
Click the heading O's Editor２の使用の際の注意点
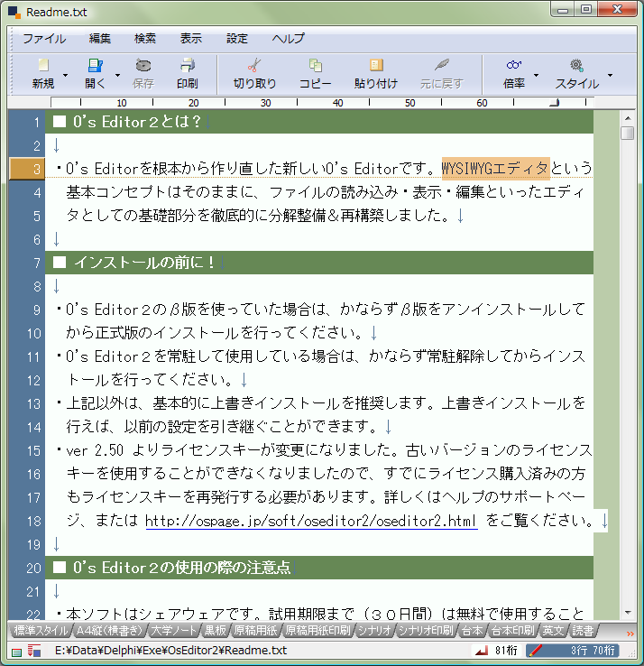(x=181, y=568)
